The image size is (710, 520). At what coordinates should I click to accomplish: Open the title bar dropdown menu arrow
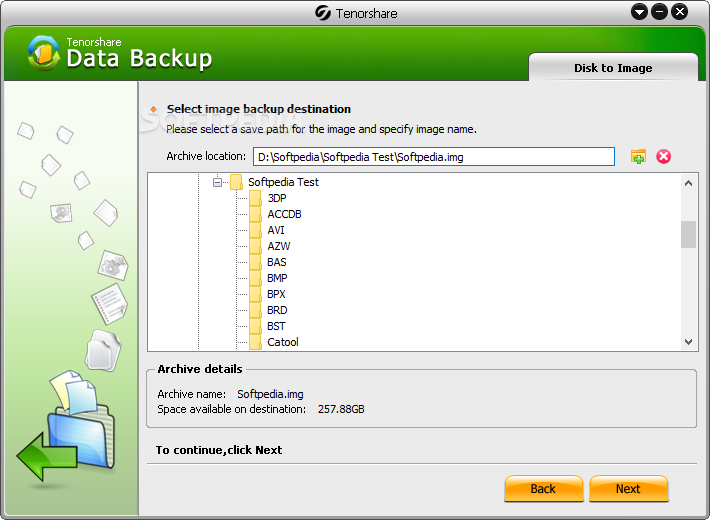click(x=639, y=12)
